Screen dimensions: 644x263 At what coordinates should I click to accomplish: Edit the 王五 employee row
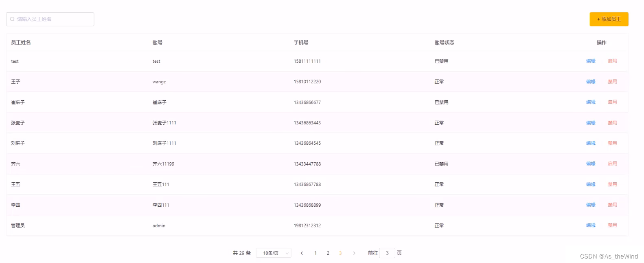[591, 184]
